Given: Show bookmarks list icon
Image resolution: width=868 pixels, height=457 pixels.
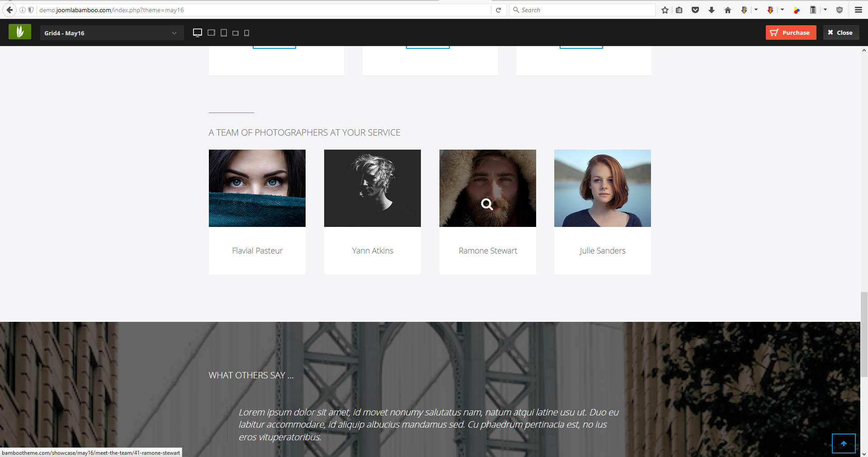Looking at the screenshot, I should click(x=679, y=10).
